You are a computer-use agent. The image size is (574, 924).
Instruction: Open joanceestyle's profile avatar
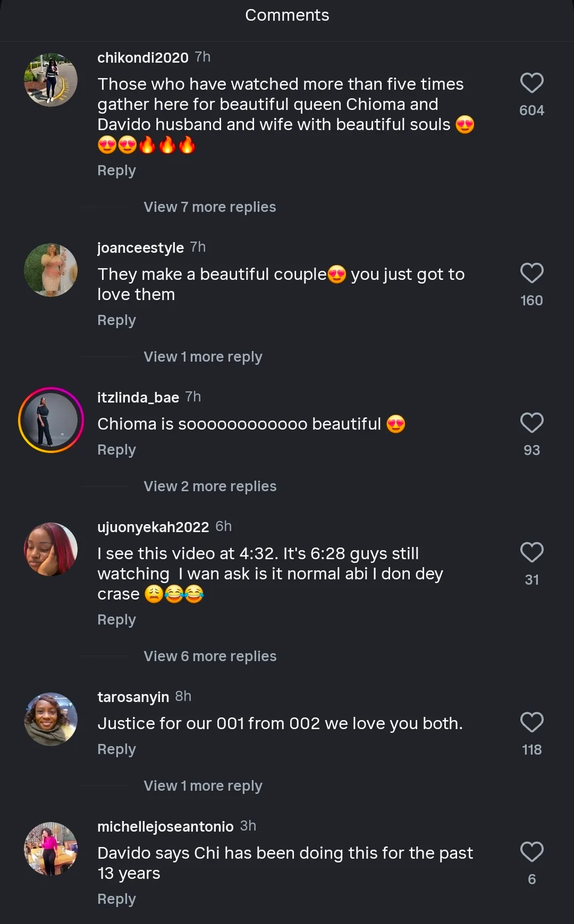[x=51, y=270]
